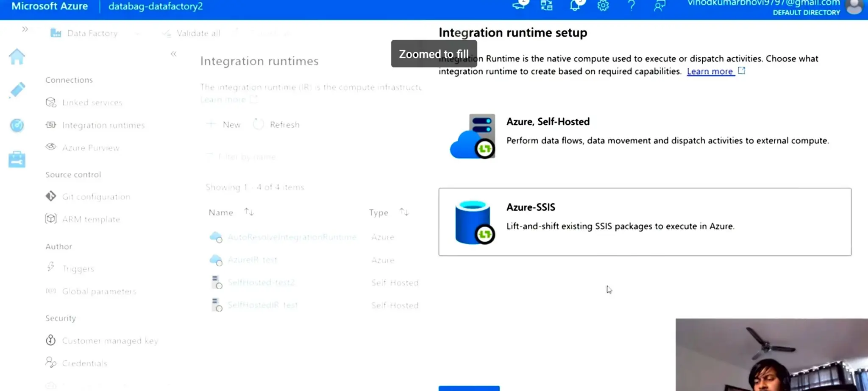Click Microsoft Azure brand link
Screen dimensions: 868x391
tap(50, 6)
